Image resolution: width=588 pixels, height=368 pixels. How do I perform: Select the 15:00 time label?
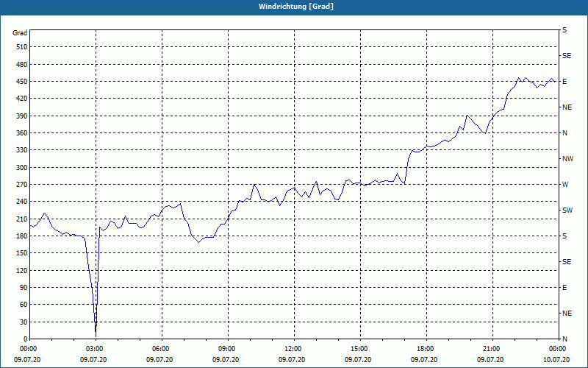pyautogui.click(x=360, y=349)
